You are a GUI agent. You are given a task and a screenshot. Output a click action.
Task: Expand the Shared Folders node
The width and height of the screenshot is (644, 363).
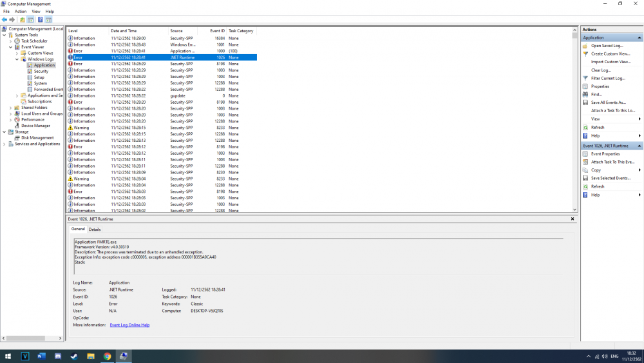pos(11,108)
